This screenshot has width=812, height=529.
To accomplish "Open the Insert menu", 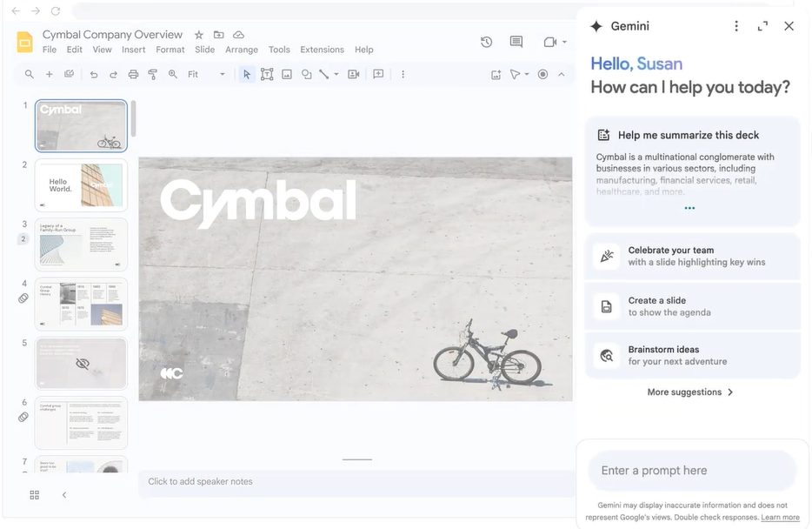I will tap(133, 50).
